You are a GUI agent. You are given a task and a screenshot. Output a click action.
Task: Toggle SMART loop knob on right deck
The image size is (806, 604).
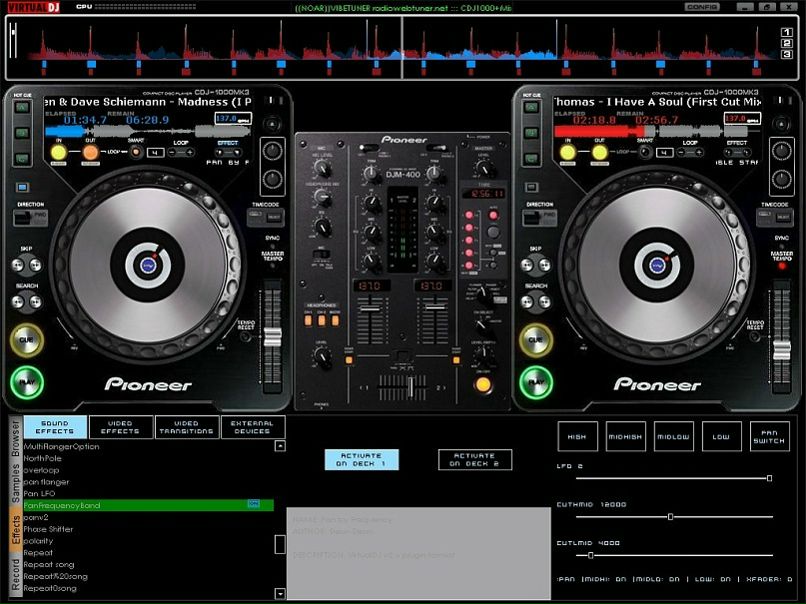point(645,152)
